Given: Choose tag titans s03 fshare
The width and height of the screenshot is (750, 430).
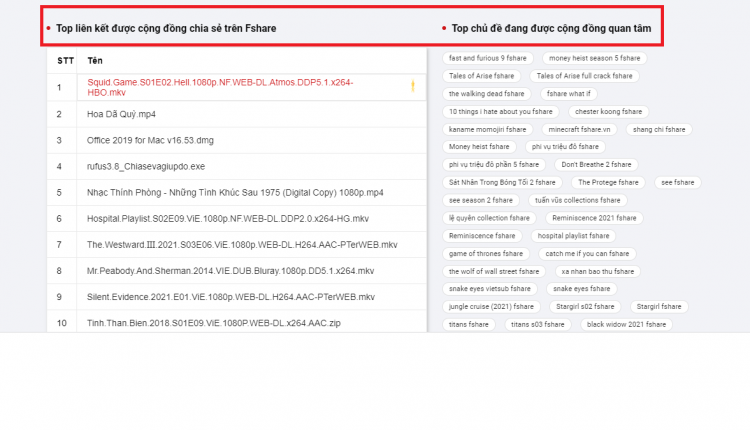Looking at the screenshot, I should click(538, 324).
